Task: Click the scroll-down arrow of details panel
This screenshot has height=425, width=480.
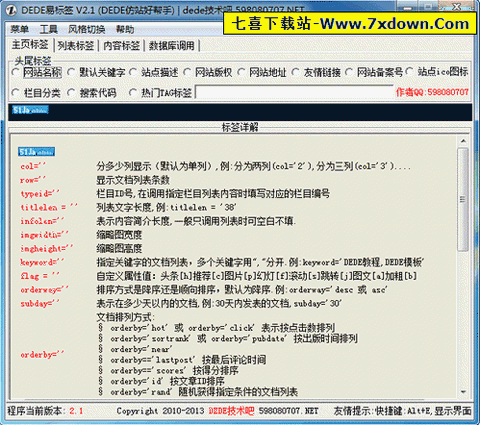Action: point(463,392)
